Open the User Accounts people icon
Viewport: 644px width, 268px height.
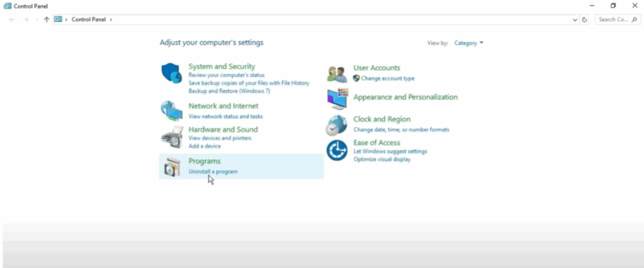[337, 74]
